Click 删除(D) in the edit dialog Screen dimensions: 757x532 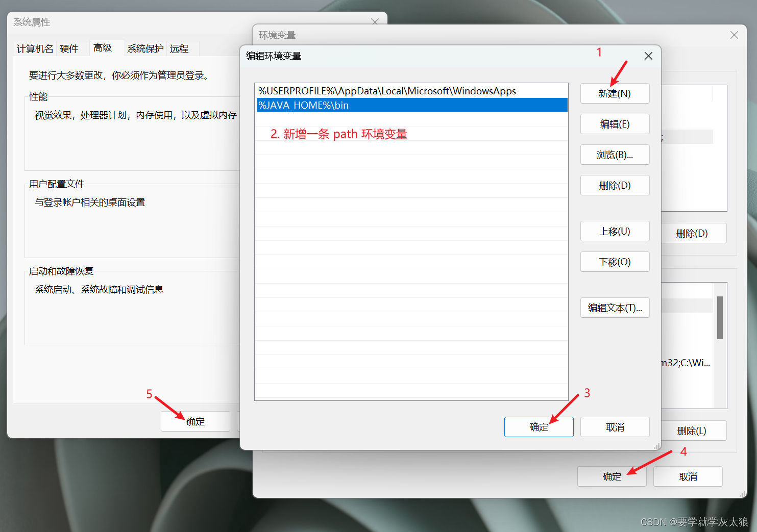615,185
